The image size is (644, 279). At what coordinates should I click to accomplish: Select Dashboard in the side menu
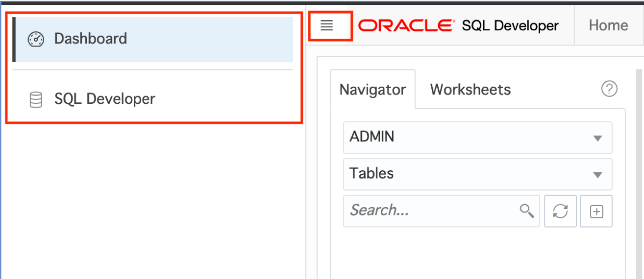coord(153,39)
